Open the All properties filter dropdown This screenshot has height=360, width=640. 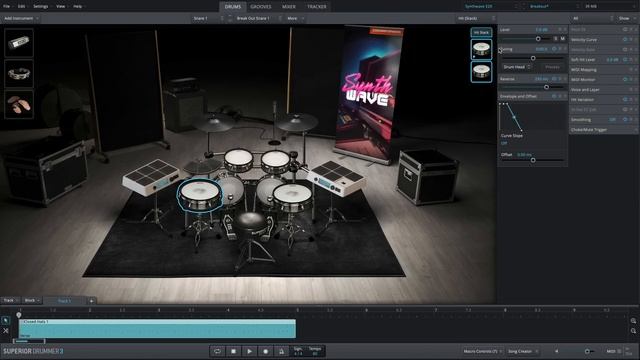(593, 18)
